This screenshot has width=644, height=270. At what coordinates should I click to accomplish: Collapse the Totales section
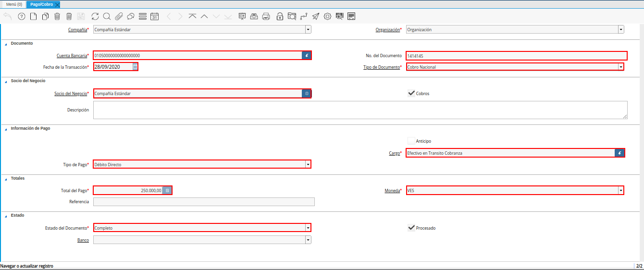coord(6,178)
